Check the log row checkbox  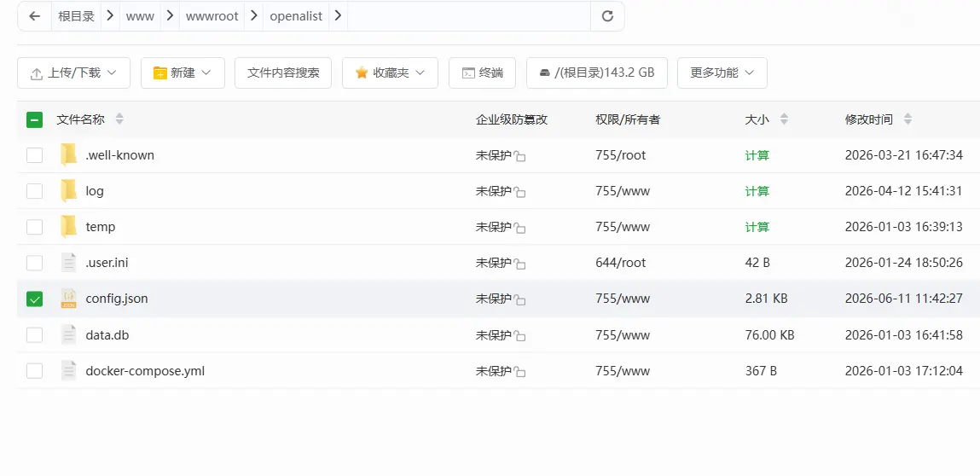(34, 191)
